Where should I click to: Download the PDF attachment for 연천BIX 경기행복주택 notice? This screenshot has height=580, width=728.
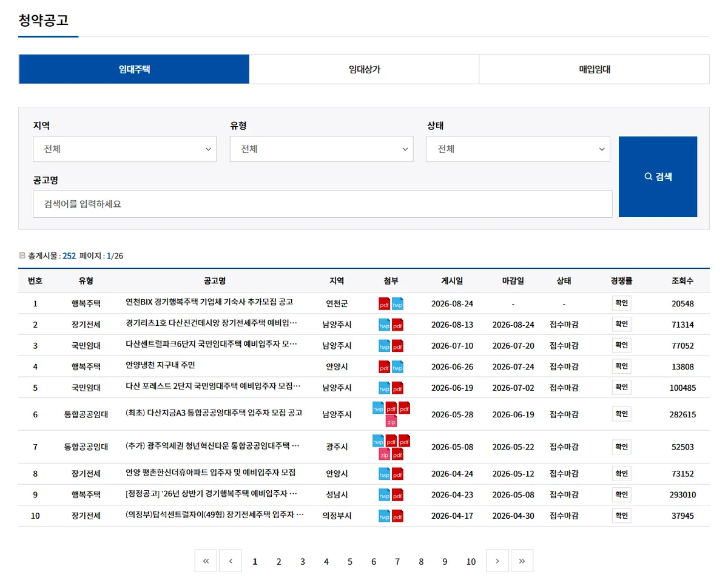(x=385, y=303)
